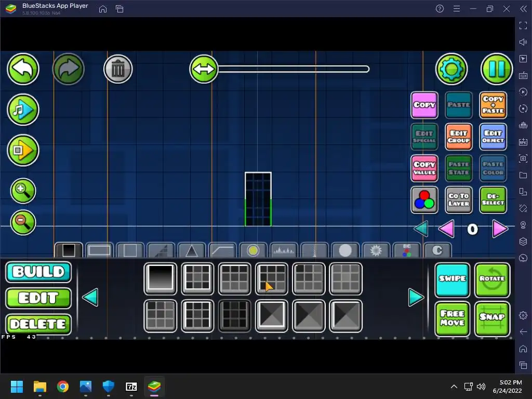Select the slope category tab
The width and height of the screenshot is (532, 399).
click(161, 250)
